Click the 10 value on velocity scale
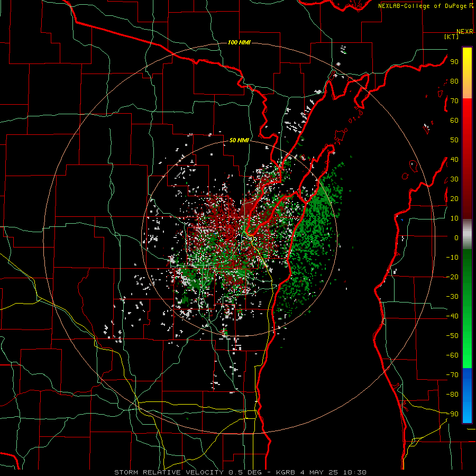 click(454, 218)
